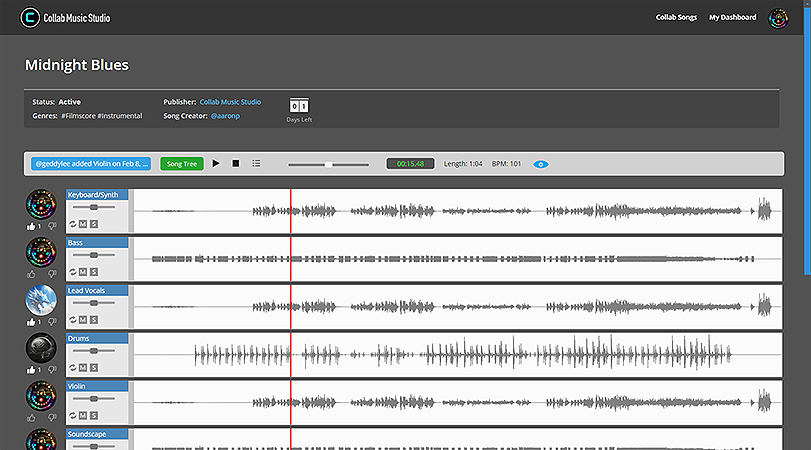811x450 pixels.
Task: Like the Drums track
Action: pos(31,370)
